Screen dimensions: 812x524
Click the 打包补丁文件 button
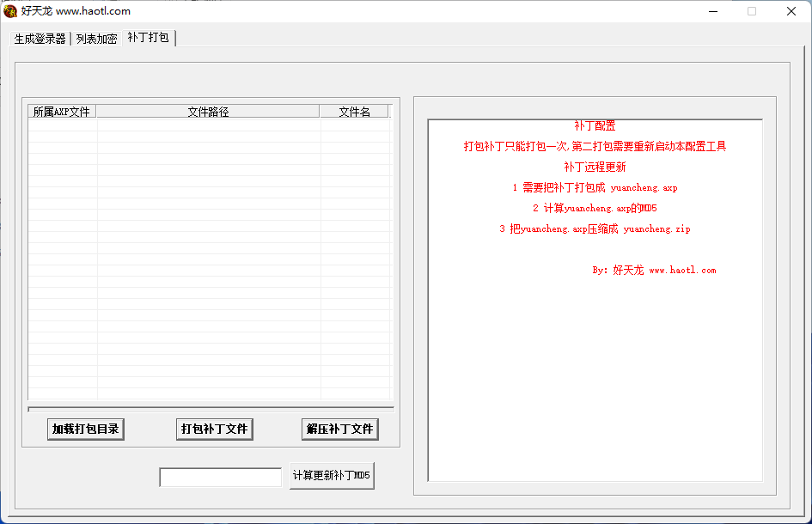pos(215,429)
